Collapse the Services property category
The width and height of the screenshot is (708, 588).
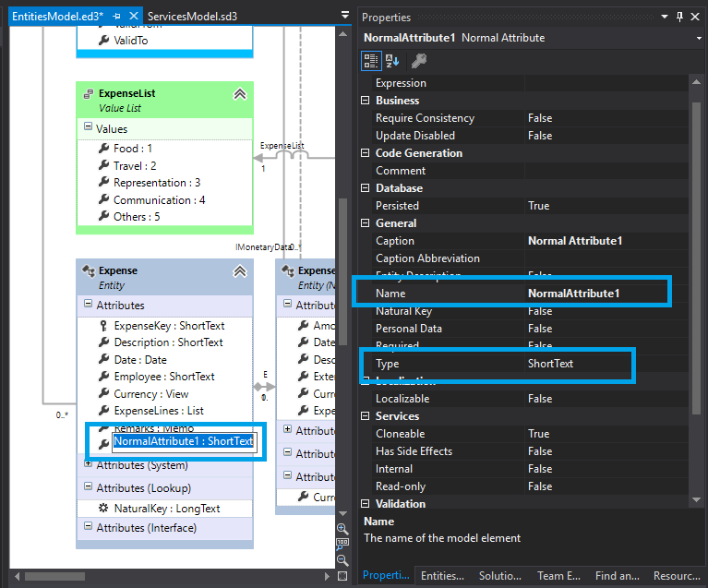[366, 416]
